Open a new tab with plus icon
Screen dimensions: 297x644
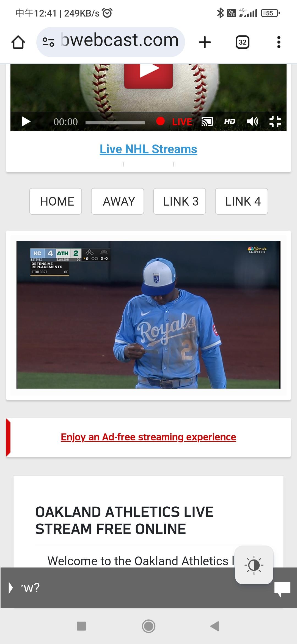coord(205,42)
